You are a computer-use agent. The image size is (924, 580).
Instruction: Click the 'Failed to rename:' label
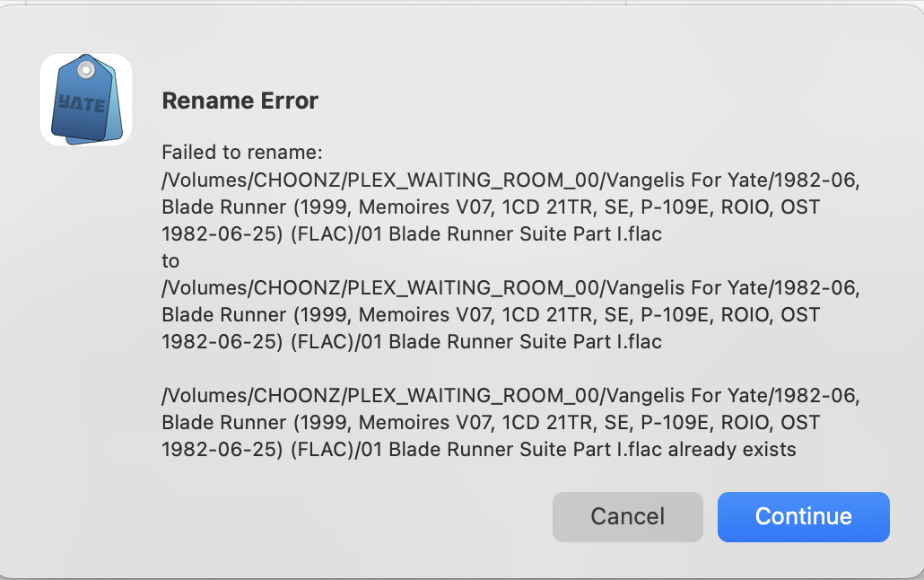pyautogui.click(x=241, y=153)
